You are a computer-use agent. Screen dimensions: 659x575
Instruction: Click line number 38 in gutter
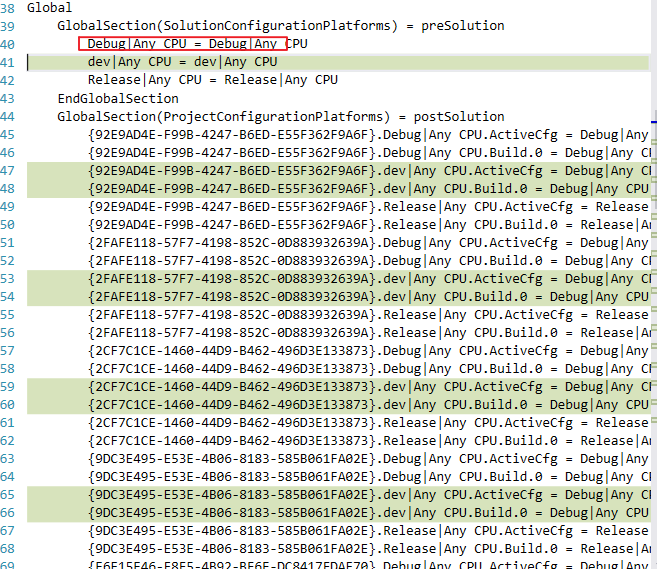(7, 8)
